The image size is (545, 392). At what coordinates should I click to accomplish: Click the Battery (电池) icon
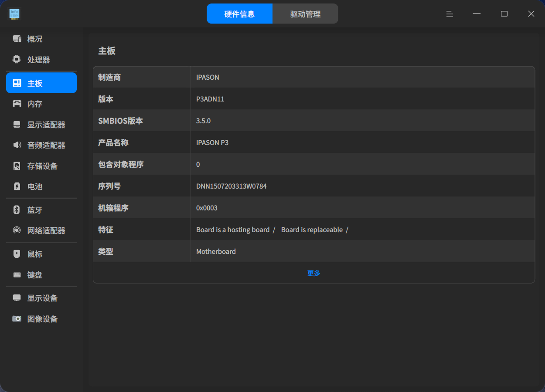coord(17,186)
